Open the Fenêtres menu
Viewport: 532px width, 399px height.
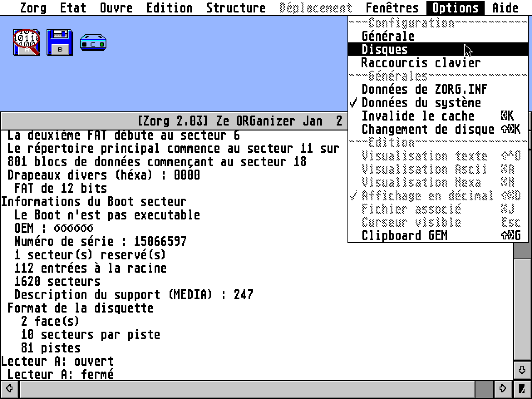pyautogui.click(x=392, y=7)
